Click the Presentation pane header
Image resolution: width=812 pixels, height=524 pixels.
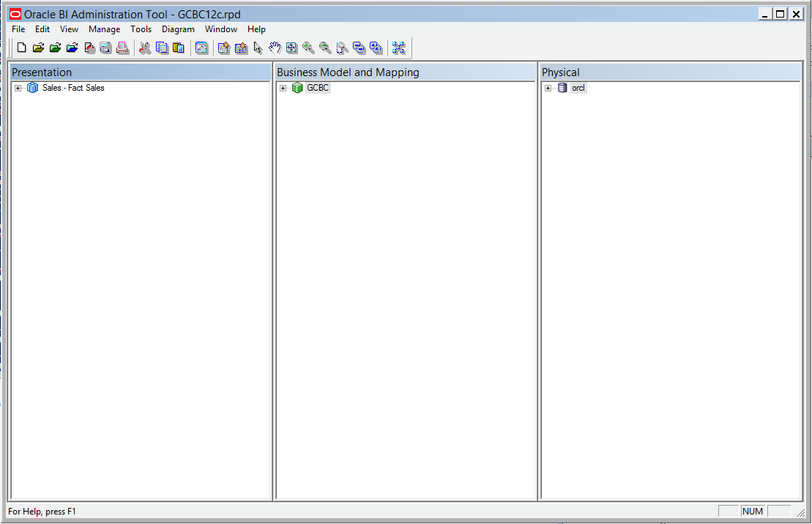[x=141, y=72]
